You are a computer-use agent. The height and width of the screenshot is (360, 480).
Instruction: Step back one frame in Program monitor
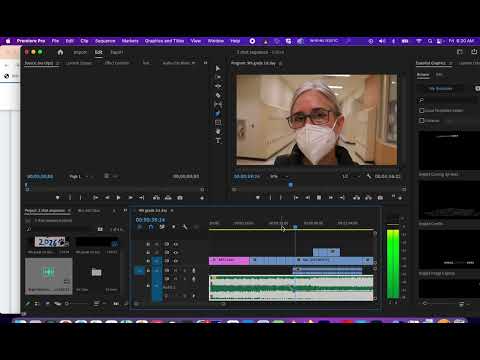click(308, 198)
